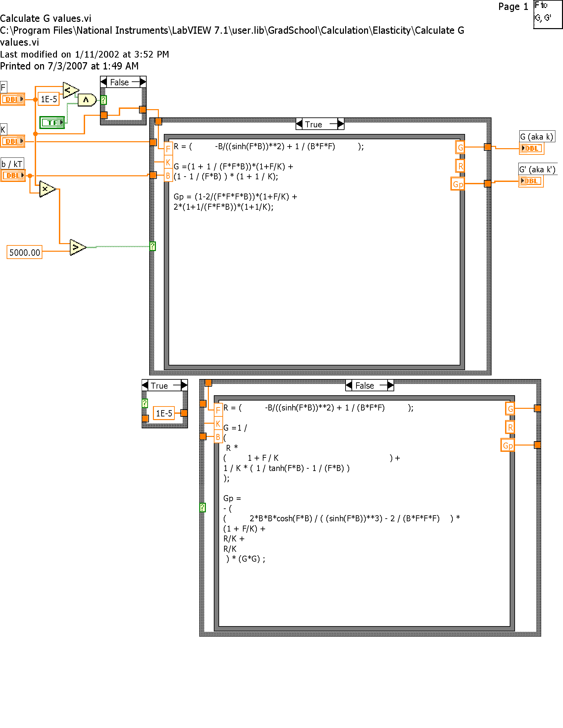The height and width of the screenshot is (728, 563).
Task: Click the G' (aka k') output indicator
Action: [x=531, y=181]
